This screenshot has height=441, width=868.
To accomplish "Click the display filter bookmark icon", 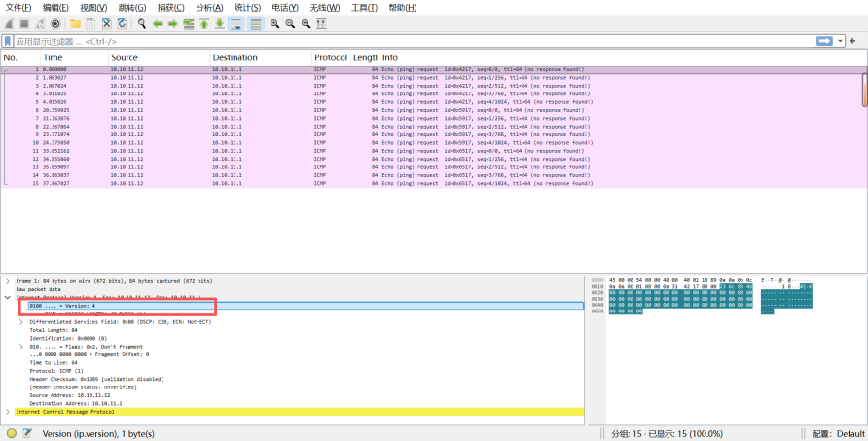I will click(8, 41).
